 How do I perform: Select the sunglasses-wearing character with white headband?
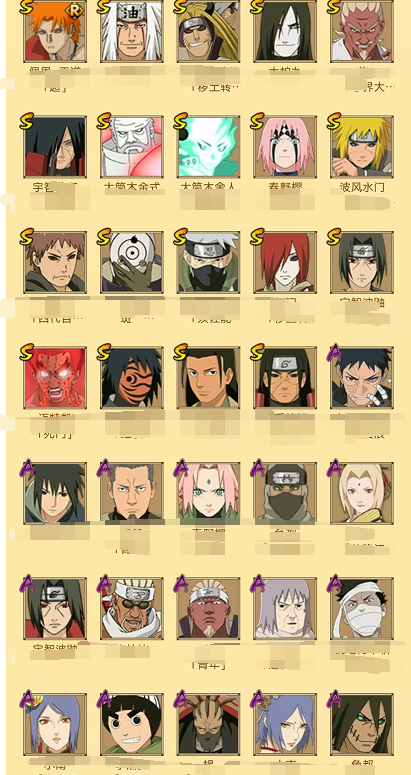[131, 609]
